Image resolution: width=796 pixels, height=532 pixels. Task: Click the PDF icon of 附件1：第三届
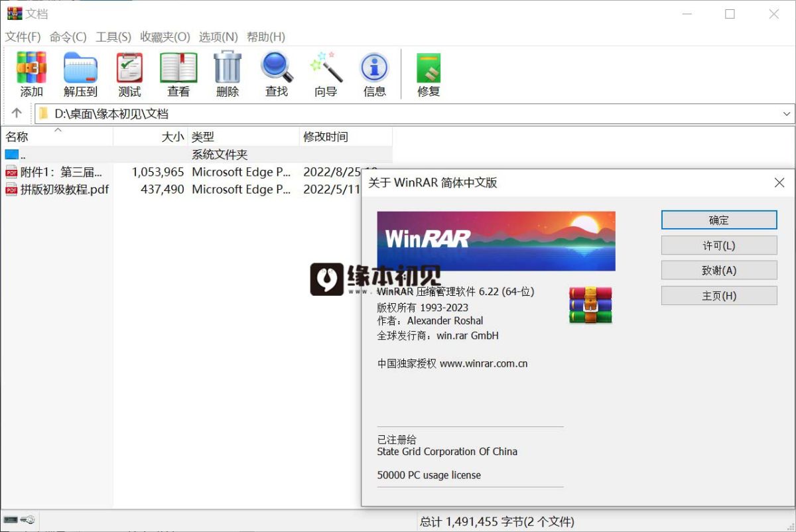click(11, 172)
